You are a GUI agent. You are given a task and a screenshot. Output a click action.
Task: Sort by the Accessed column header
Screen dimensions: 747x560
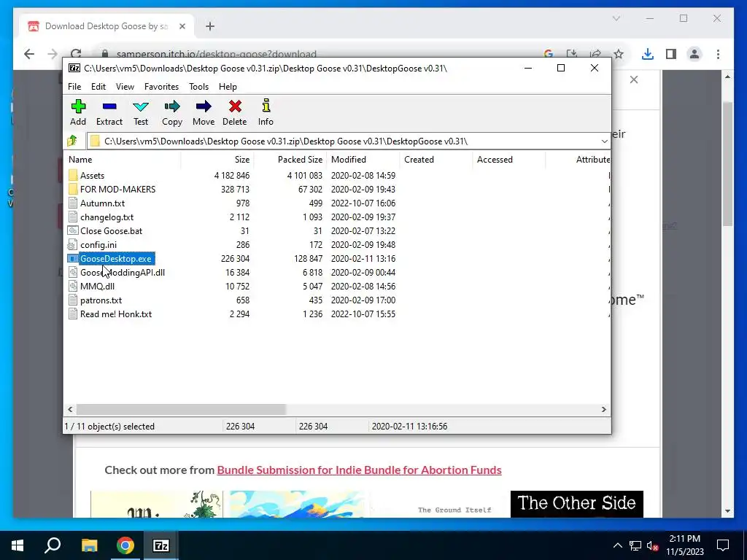pyautogui.click(x=508, y=160)
